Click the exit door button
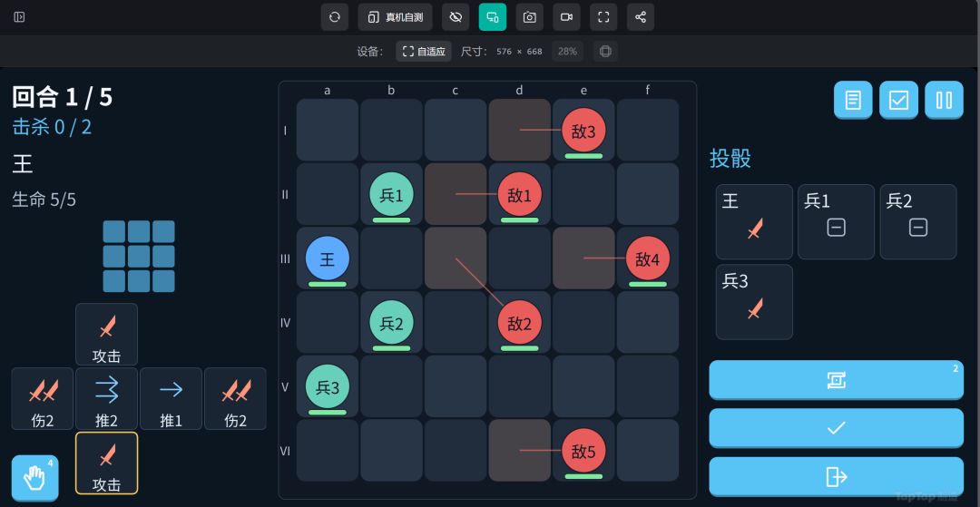Screen dimensions: 980x507 [x=837, y=476]
